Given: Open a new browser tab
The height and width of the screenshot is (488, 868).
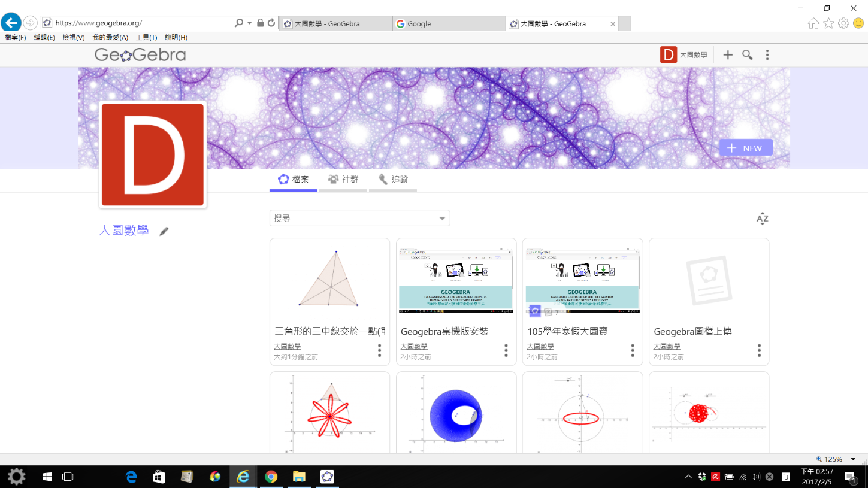Looking at the screenshot, I should (x=625, y=24).
